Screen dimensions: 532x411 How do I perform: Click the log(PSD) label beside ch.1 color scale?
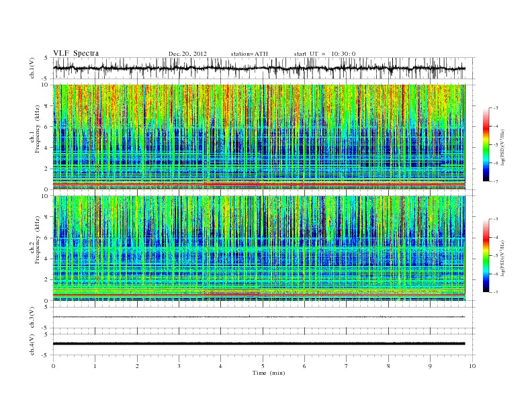pyautogui.click(x=503, y=148)
